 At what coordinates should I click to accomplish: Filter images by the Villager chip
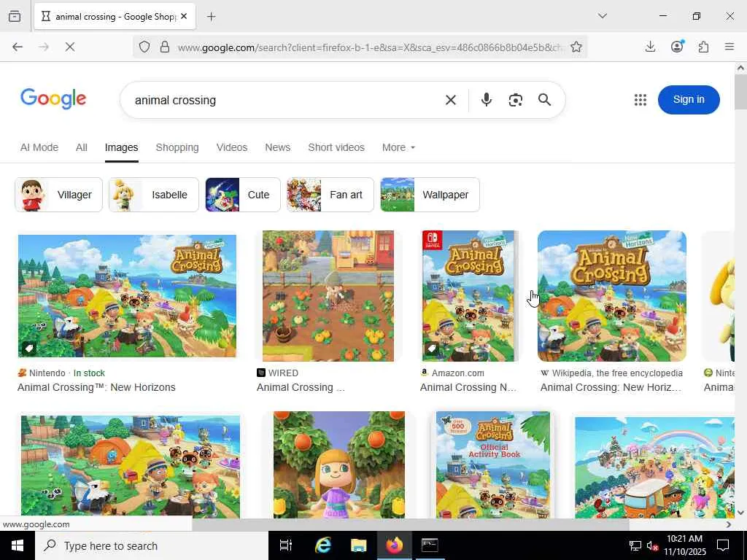point(58,195)
